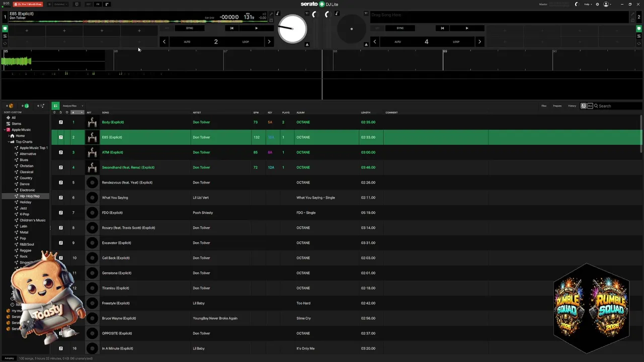Select Hip-Hop/Rap chart playlist

point(30,196)
